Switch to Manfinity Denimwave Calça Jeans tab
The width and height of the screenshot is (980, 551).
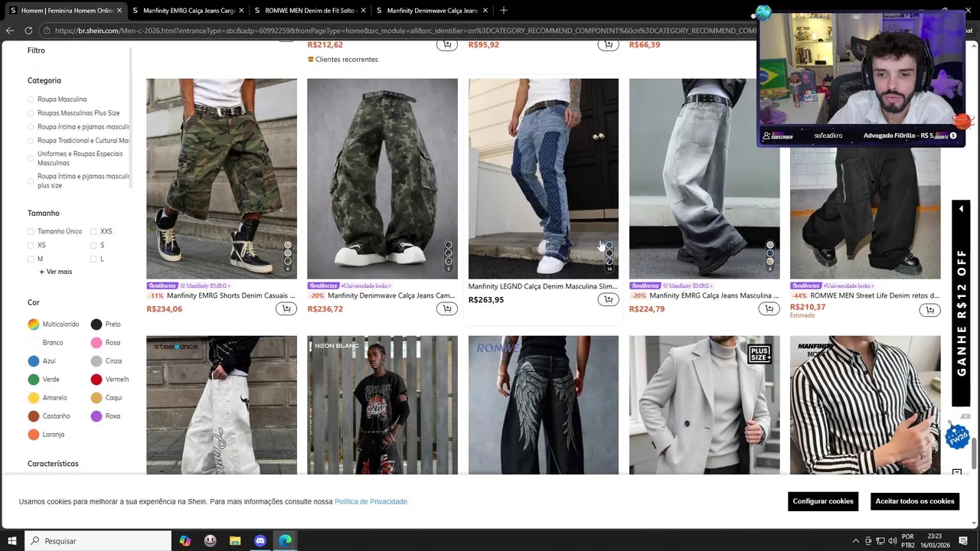[432, 11]
